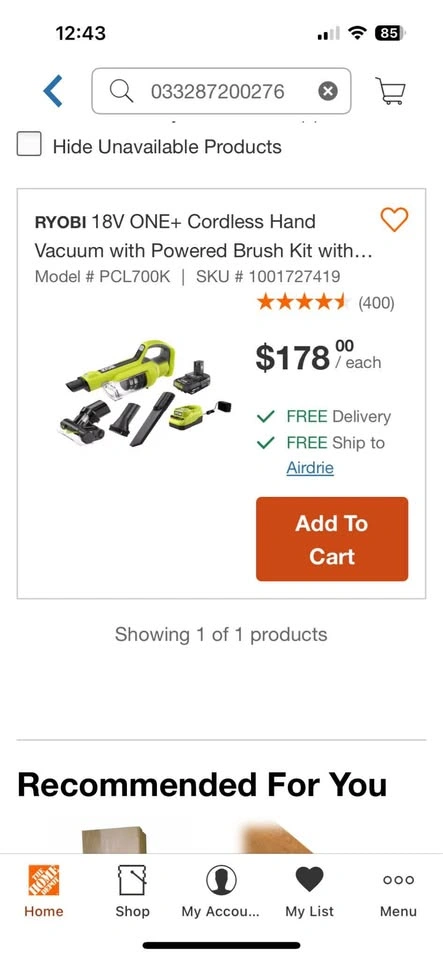Clear the search field with X icon
This screenshot has height=960, width=443.
click(328, 91)
